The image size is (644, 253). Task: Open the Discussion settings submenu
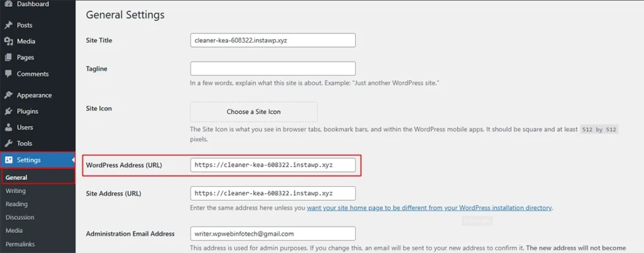19,217
